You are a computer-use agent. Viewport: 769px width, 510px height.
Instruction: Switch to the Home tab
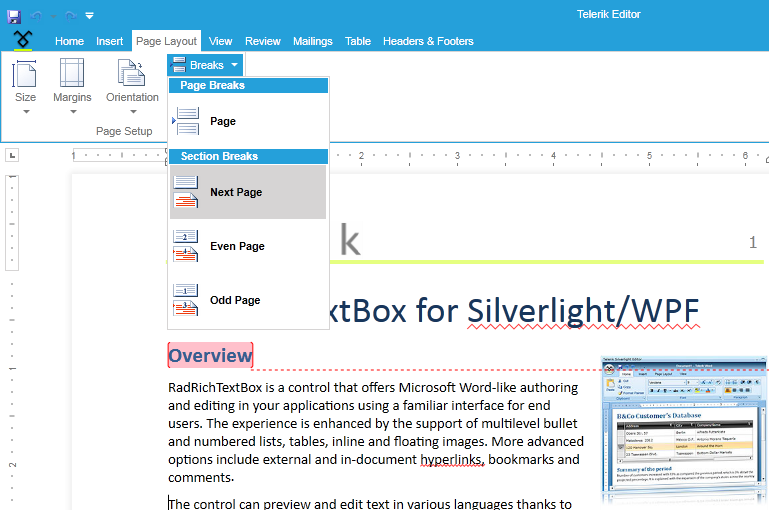pyautogui.click(x=69, y=41)
